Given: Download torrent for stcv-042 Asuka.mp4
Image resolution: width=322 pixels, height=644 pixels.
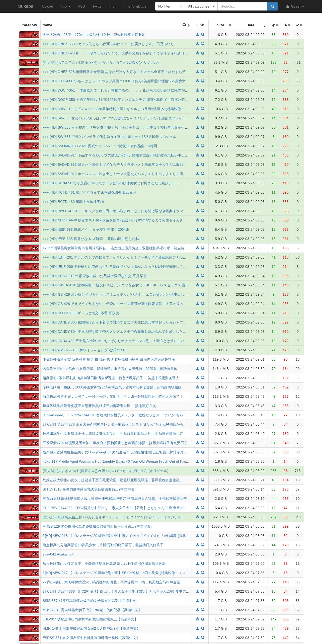Looking at the screenshot, I should [198, 554].
